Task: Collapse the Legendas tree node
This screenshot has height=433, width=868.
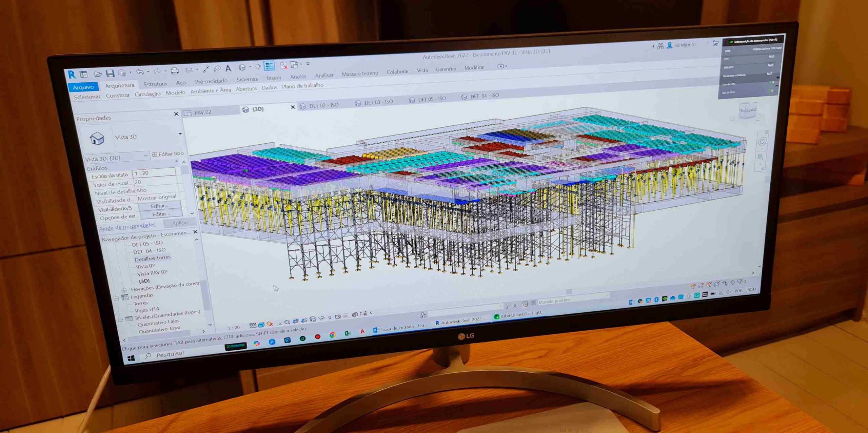Action: [116, 298]
